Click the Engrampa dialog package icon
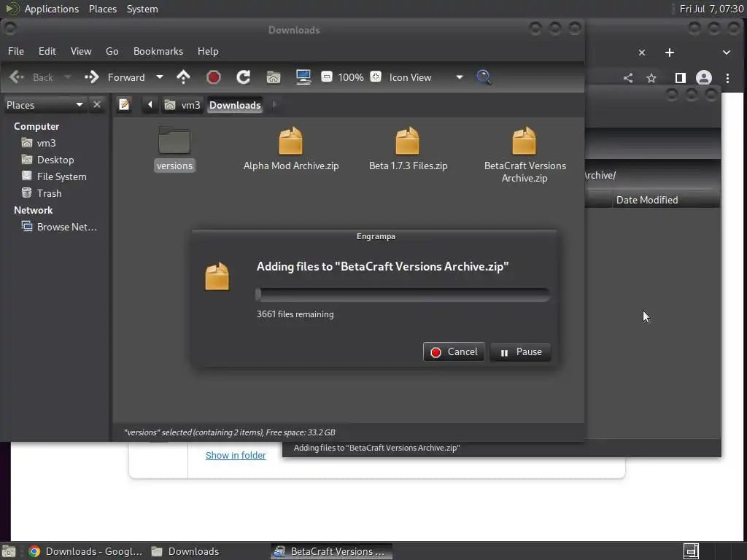 217,276
